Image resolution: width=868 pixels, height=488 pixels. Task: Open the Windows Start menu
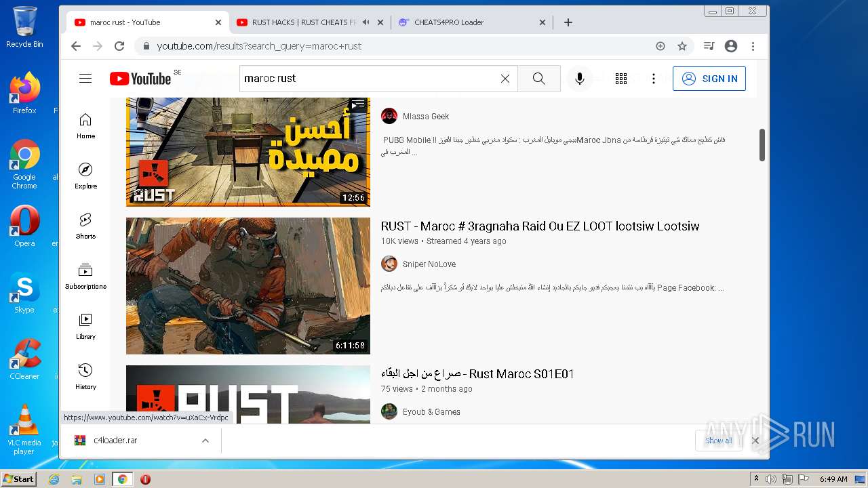click(18, 479)
